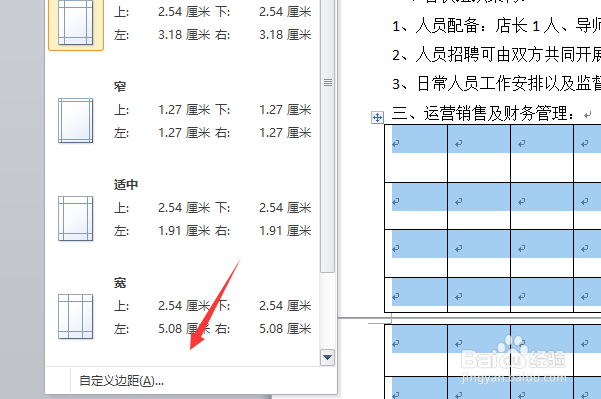The height and width of the screenshot is (399, 601).
Task: Click the Narrow margin page preview icon
Action: click(x=76, y=120)
